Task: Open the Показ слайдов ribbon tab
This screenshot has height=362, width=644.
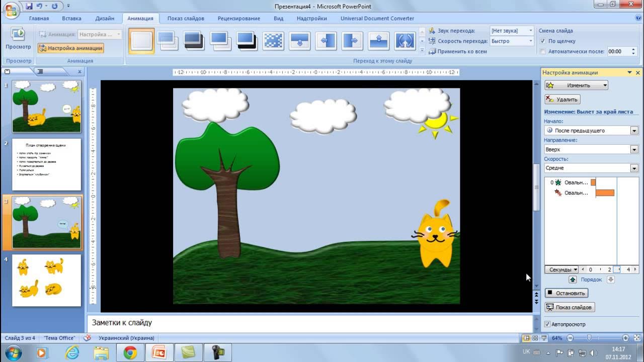Action: [x=186, y=18]
